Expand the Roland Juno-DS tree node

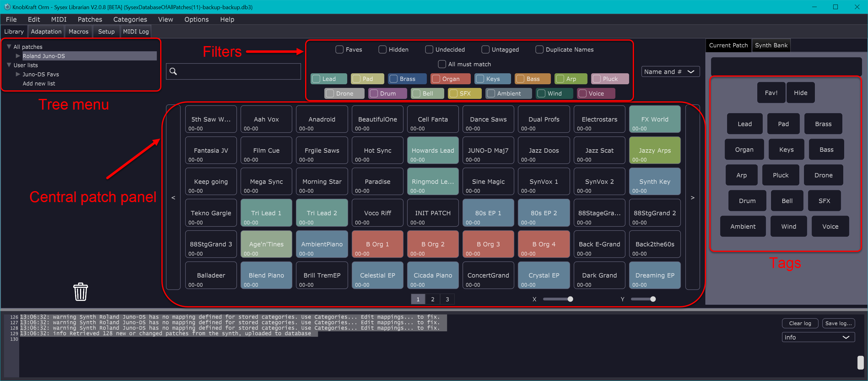coord(18,56)
